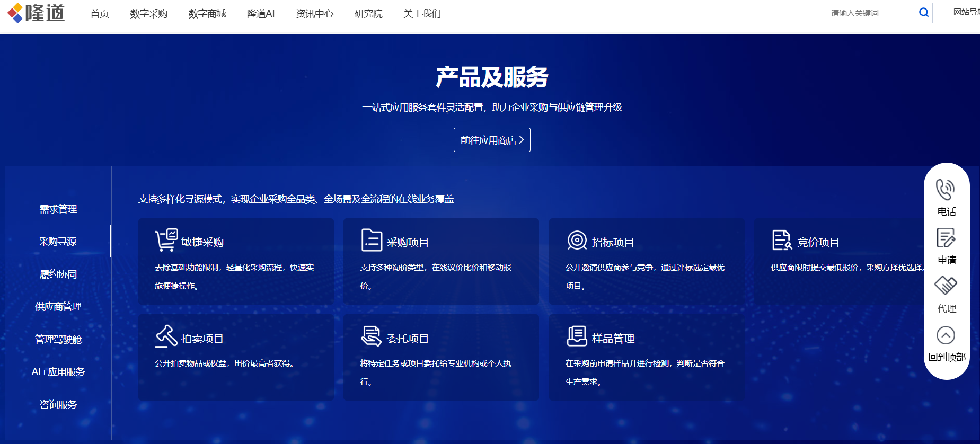Viewport: 980px width, 444px height.
Task: Click the 采购项目 document icon
Action: pos(372,240)
